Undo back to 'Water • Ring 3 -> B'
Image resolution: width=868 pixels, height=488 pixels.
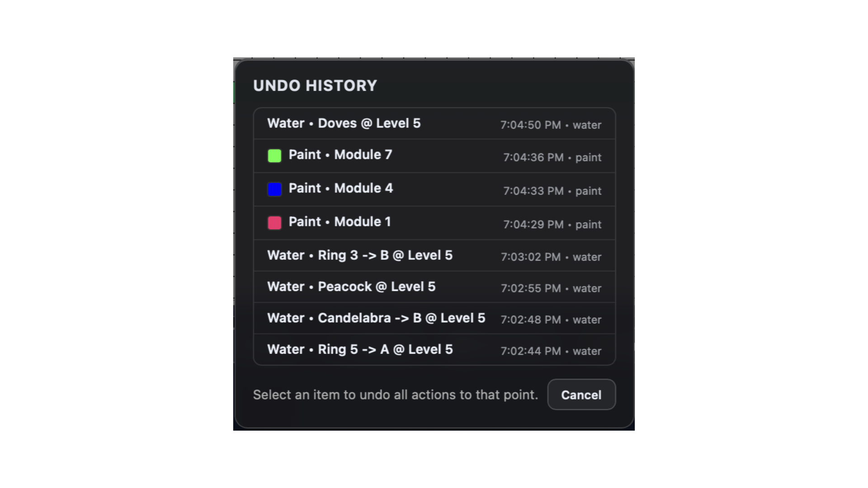(359, 255)
